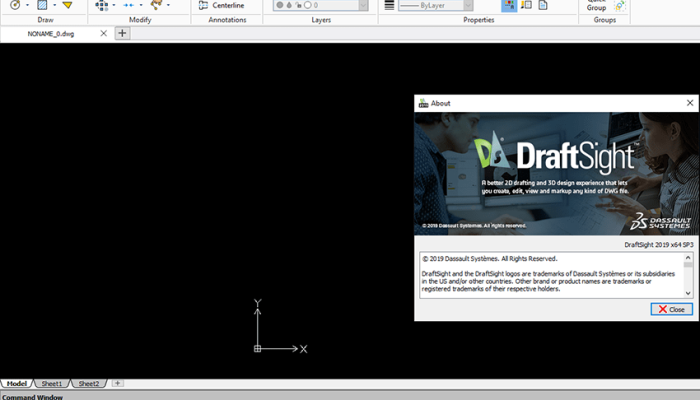
Task: Expand the blue arrows tool dropdown
Action: [141, 5]
